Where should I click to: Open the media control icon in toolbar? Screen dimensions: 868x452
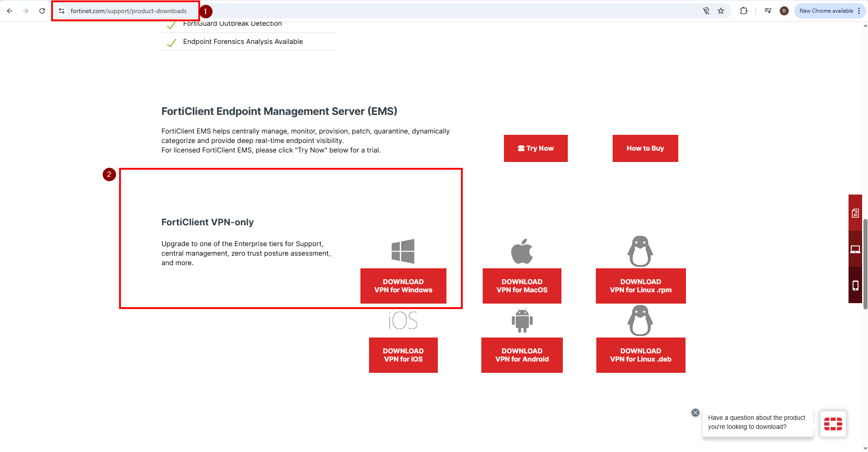pyautogui.click(x=768, y=11)
